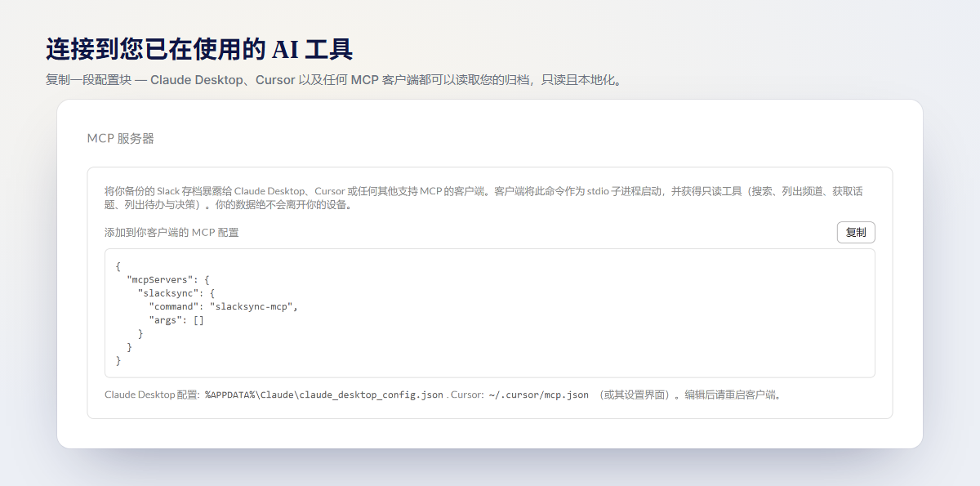Click the subtitle beginning 复制一段配置块
Viewport: 980px width, 486px height.
pos(334,81)
